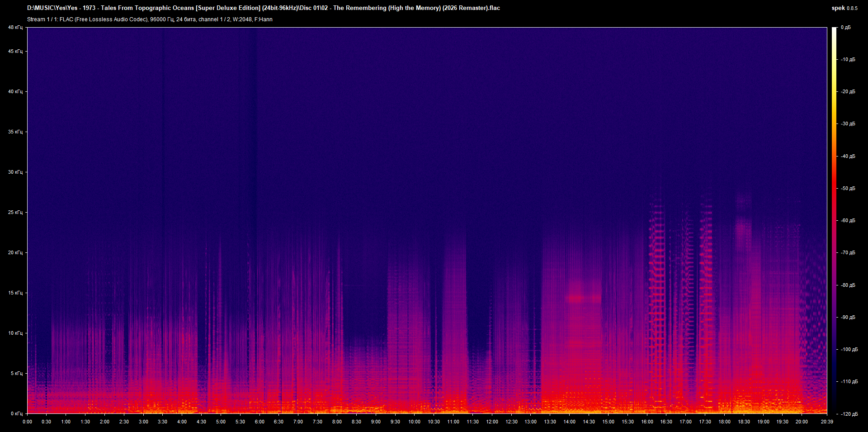
Task: Click the -40 дБ level scale label
Action: pyautogui.click(x=848, y=157)
